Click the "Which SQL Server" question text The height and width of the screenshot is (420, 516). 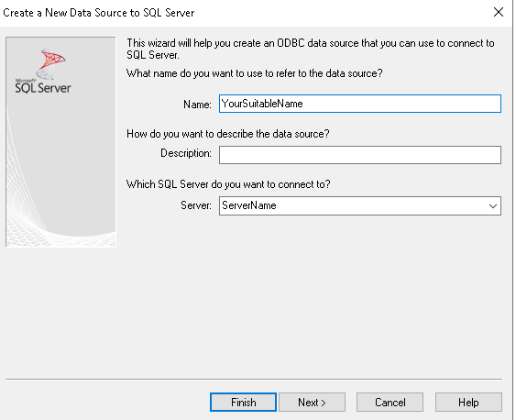click(x=228, y=184)
